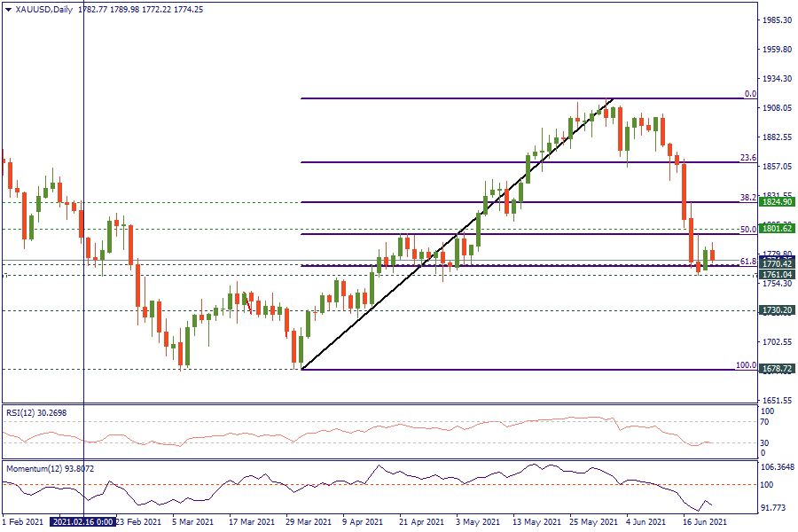Click the XAUUSD,Daily chart title

[44, 10]
